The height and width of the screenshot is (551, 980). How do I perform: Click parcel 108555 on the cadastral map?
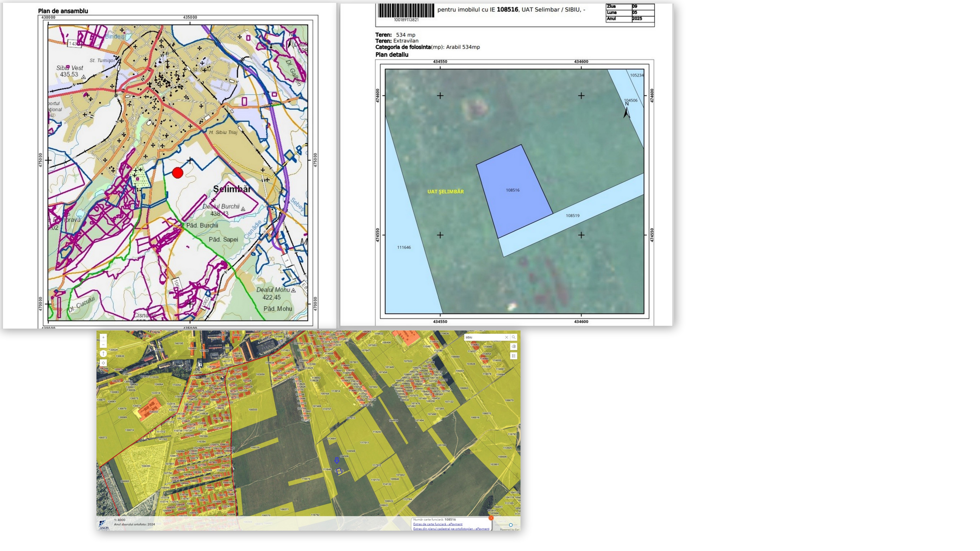[253, 410]
